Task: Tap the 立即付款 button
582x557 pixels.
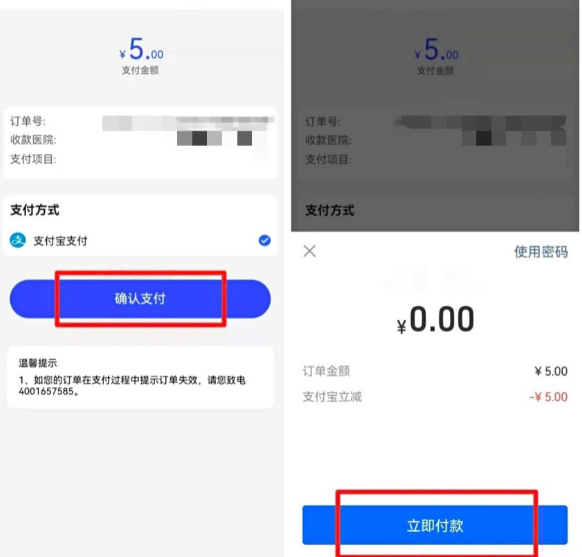Action: click(435, 525)
